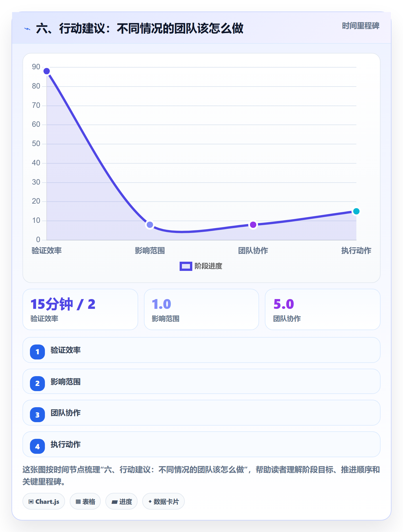403x532 pixels.
Task: Click the 进度 tag chip
Action: (121, 501)
